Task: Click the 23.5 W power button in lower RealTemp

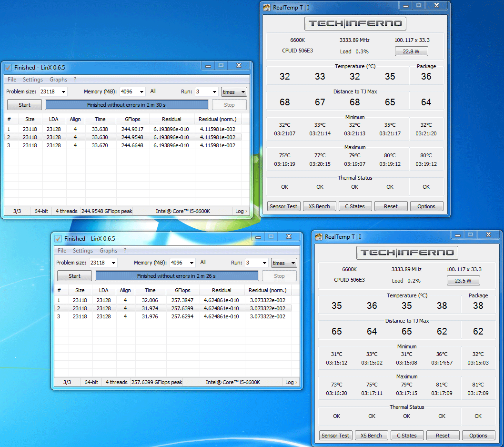Action: pos(463,281)
